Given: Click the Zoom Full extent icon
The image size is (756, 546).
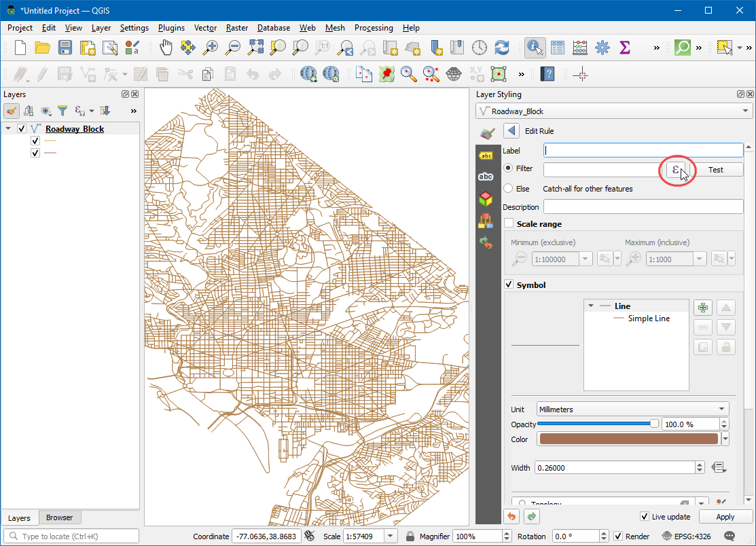Looking at the screenshot, I should click(x=255, y=48).
